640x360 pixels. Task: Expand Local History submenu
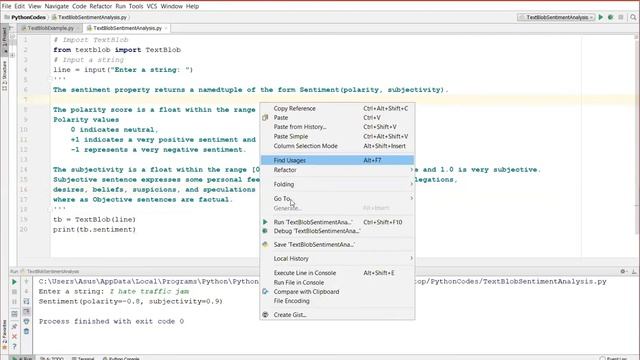338,258
